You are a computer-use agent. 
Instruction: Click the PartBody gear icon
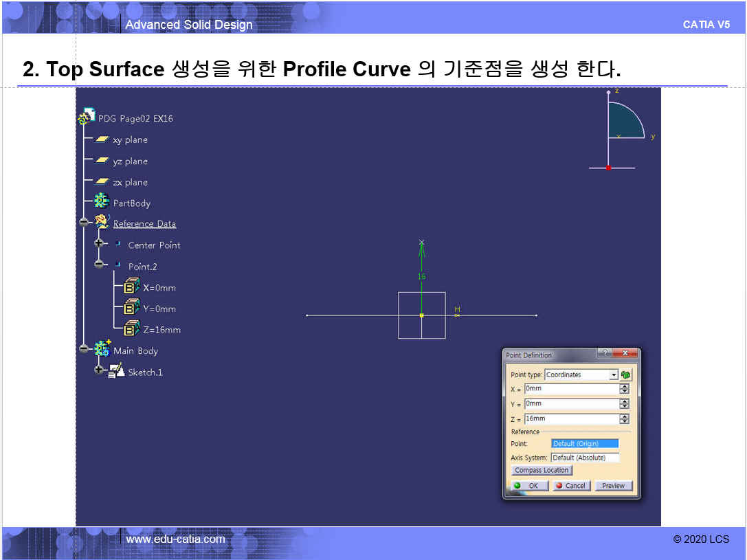point(102,201)
